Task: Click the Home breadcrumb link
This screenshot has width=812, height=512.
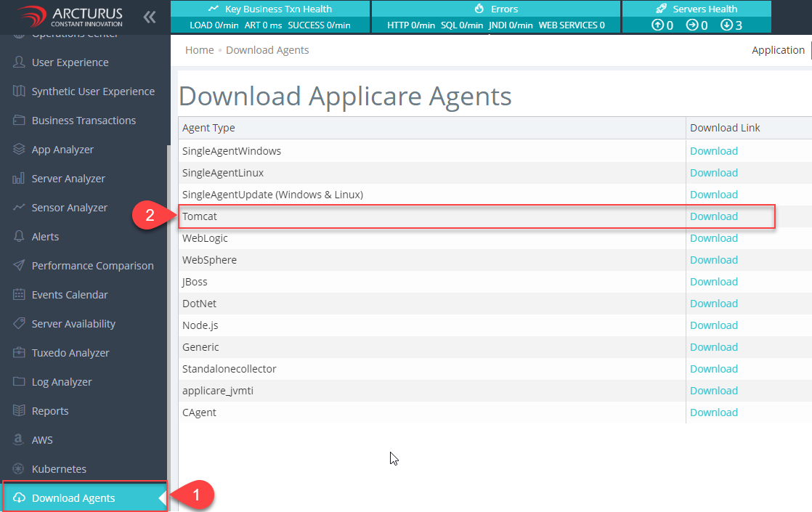Action: tap(200, 50)
